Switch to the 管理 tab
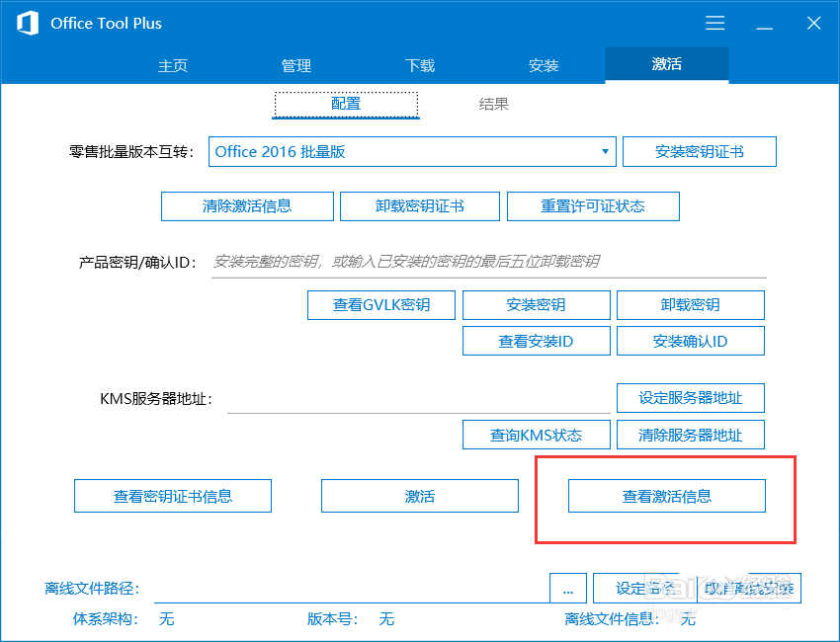Viewport: 840px width, 642px height. (296, 65)
